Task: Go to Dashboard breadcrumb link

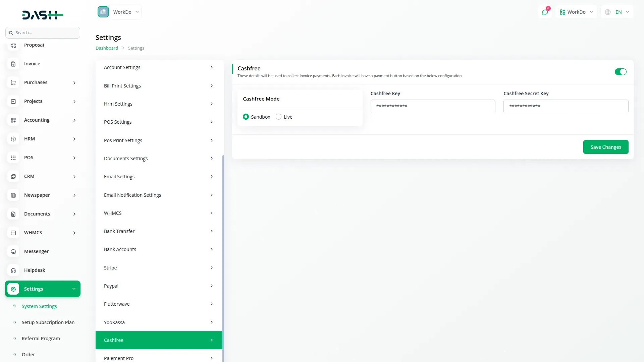Action: pos(107,48)
